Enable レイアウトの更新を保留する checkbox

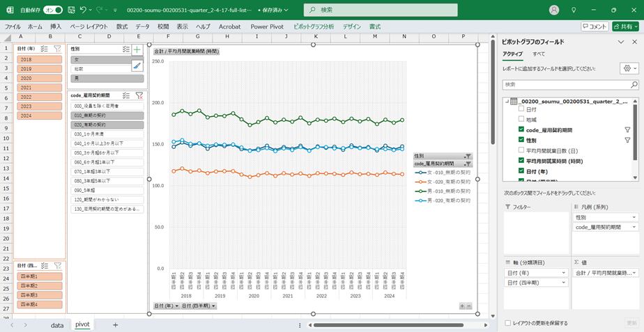pos(507,323)
